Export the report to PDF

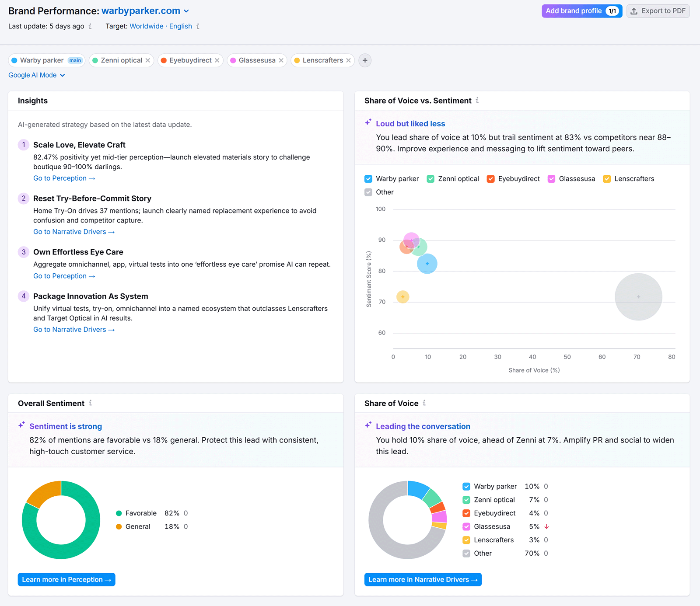tap(658, 11)
